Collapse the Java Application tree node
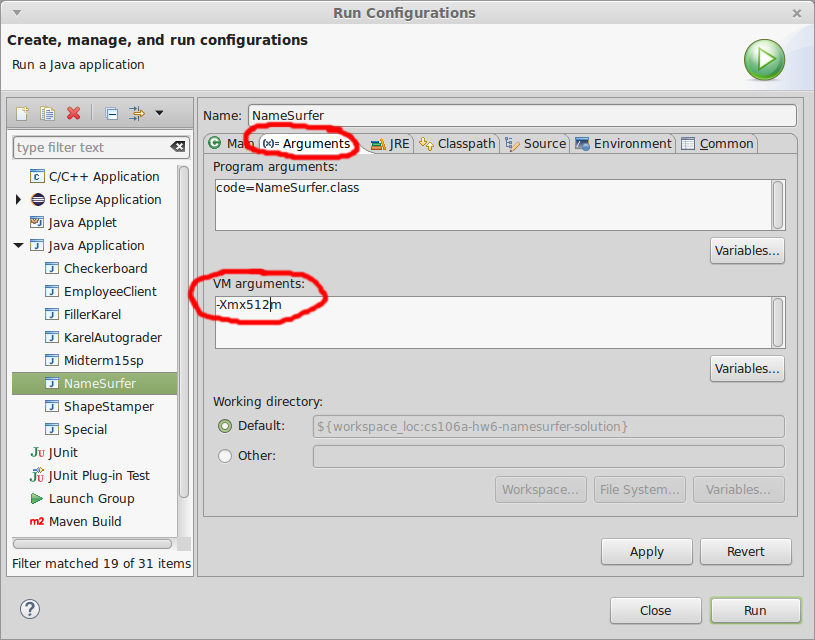 tap(19, 246)
